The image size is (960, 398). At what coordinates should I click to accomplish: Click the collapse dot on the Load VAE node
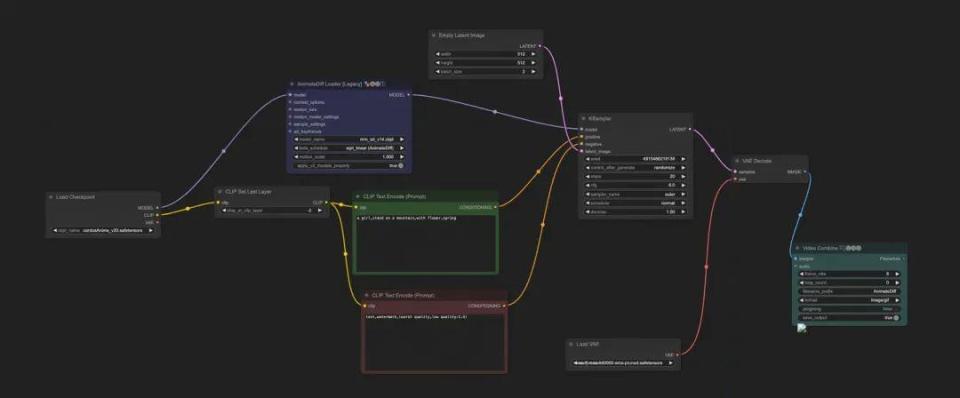point(572,344)
